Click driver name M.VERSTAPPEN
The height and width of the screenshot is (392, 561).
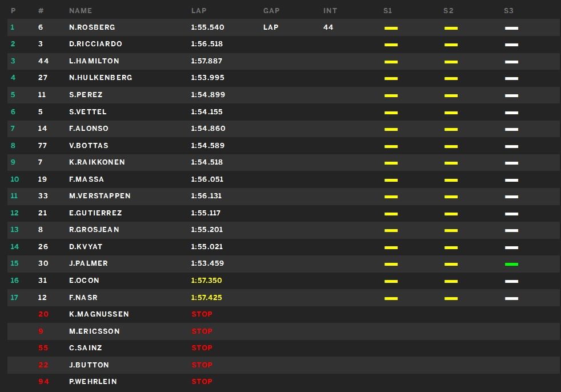point(100,196)
